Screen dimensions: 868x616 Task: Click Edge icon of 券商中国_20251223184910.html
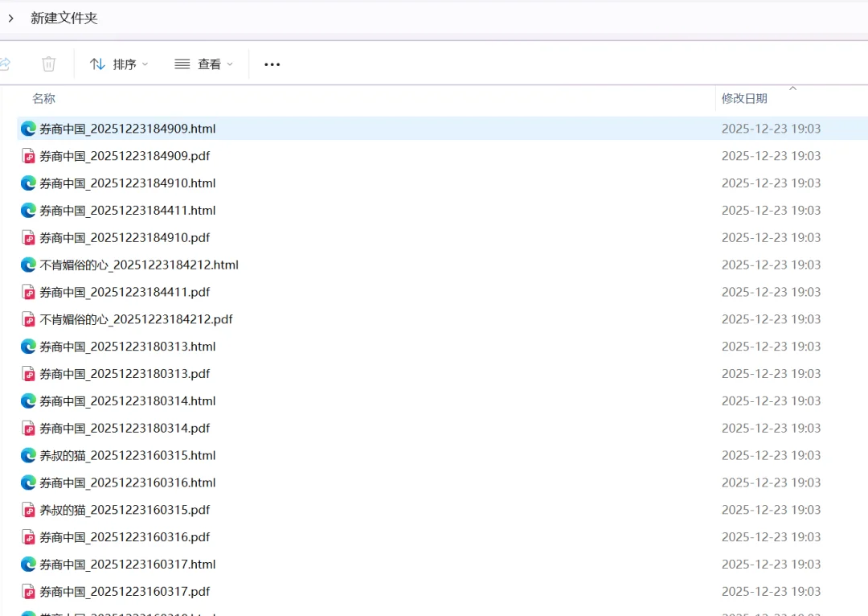click(28, 183)
